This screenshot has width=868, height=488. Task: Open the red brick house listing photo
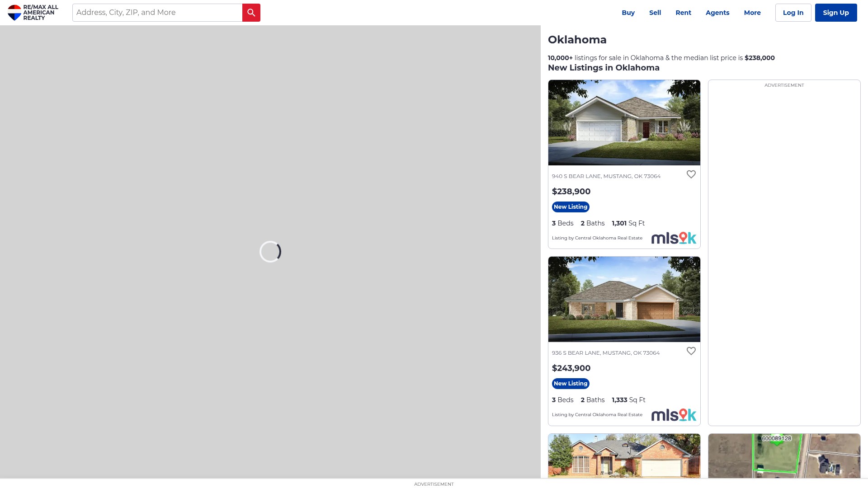point(624,455)
